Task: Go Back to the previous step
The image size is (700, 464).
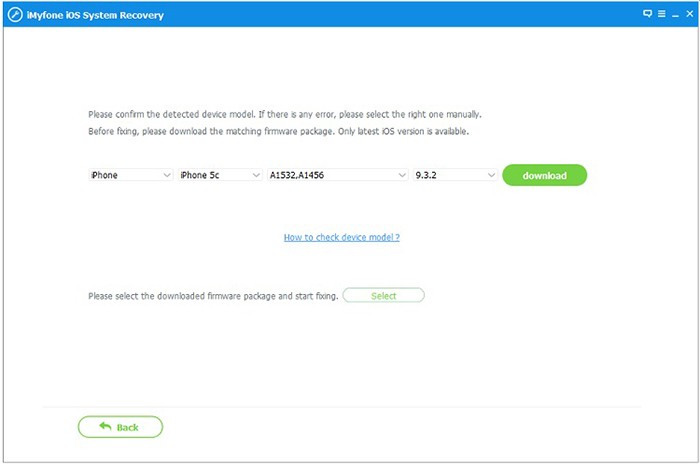Action: pyautogui.click(x=120, y=427)
